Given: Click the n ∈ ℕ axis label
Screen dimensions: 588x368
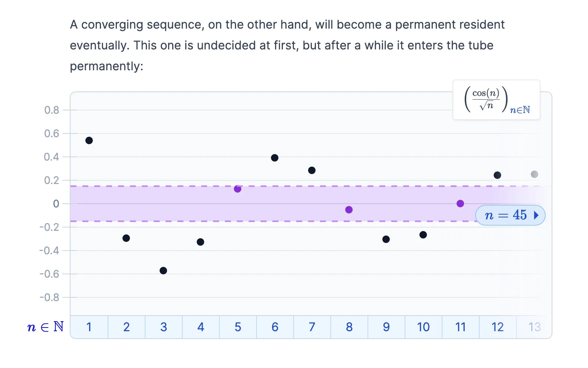Looking at the screenshot, I should 46,327.
